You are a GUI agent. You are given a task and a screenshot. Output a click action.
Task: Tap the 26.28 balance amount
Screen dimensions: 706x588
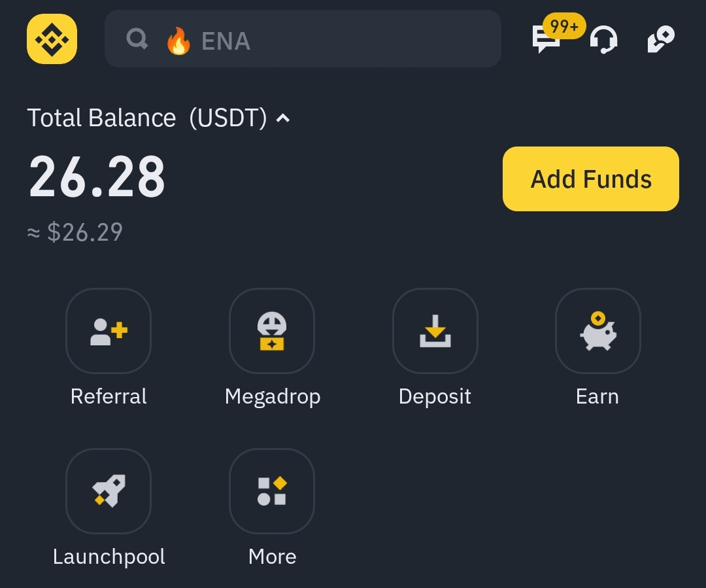point(97,177)
